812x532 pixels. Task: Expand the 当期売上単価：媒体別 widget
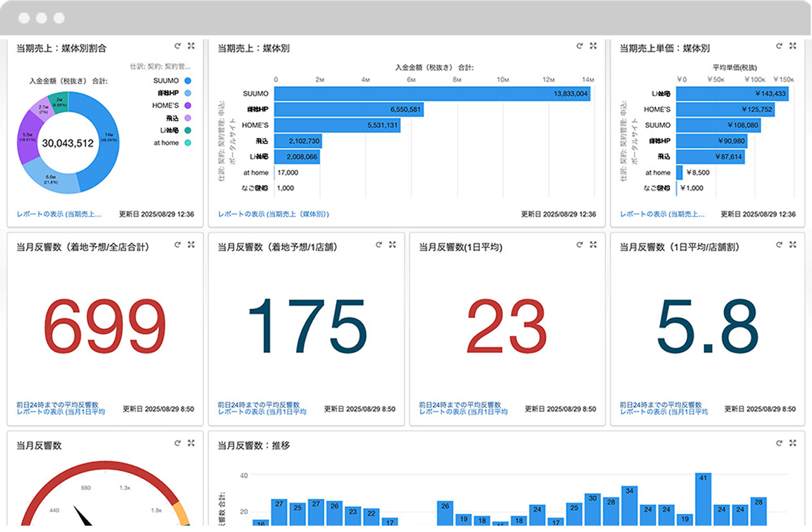click(793, 46)
